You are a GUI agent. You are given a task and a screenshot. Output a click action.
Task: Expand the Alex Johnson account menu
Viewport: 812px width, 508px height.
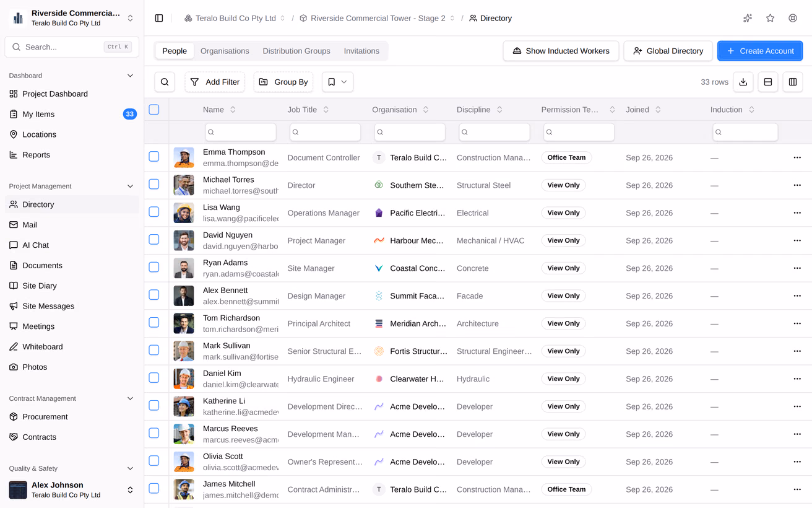(72, 489)
